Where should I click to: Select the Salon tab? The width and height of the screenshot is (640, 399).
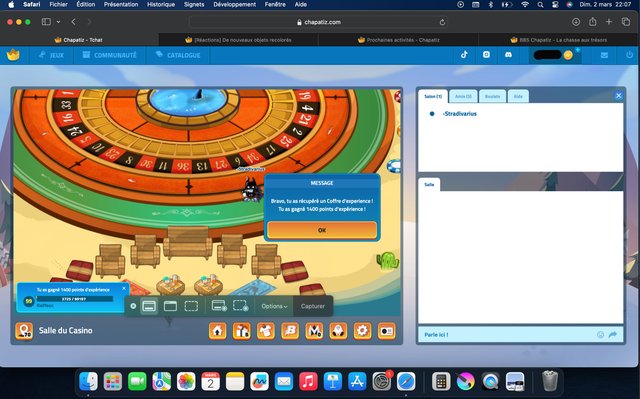pyautogui.click(x=433, y=96)
